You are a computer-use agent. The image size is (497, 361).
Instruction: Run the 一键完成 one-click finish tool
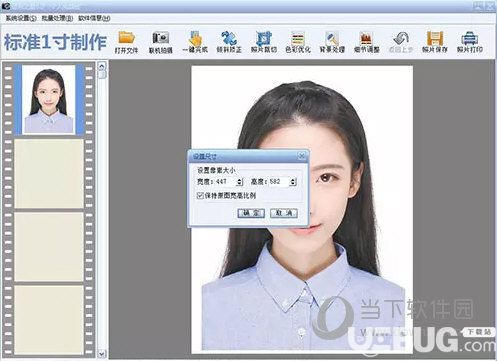[195, 42]
